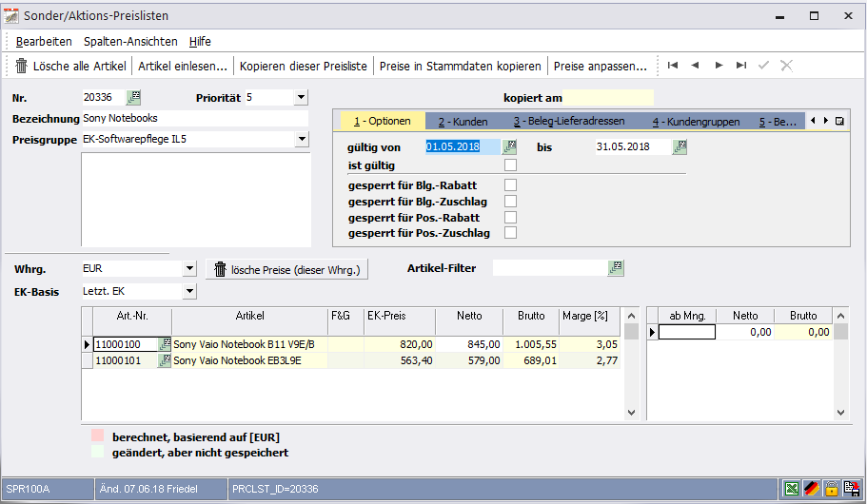Open the Spalten-Ansichten menu

click(x=130, y=42)
